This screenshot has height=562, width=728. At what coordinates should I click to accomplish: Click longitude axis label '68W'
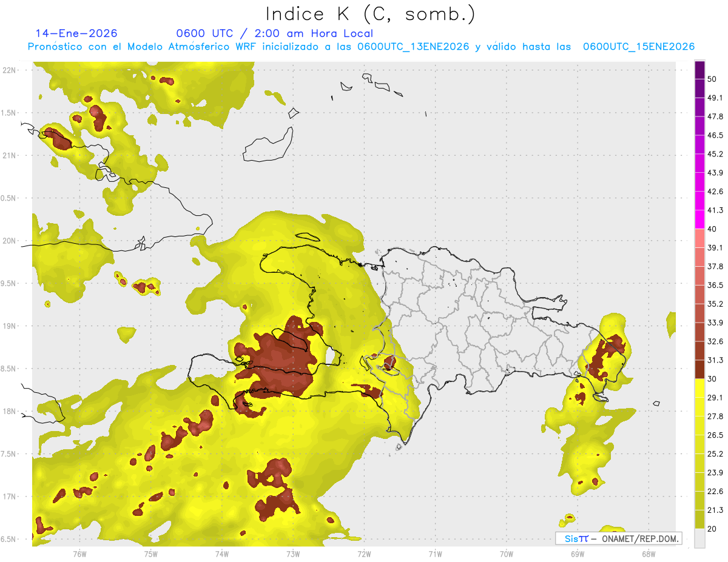pyautogui.click(x=648, y=554)
